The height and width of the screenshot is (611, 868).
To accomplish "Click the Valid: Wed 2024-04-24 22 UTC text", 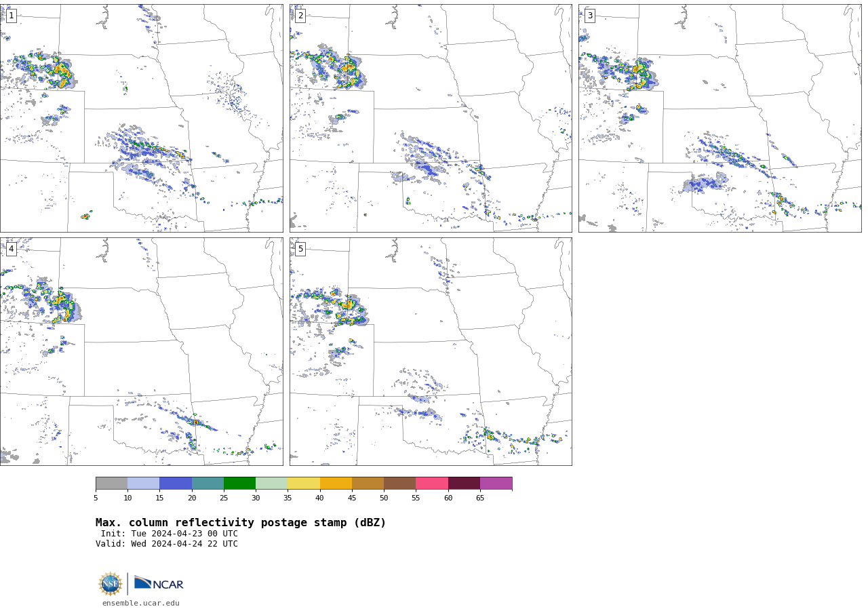I will [x=167, y=544].
